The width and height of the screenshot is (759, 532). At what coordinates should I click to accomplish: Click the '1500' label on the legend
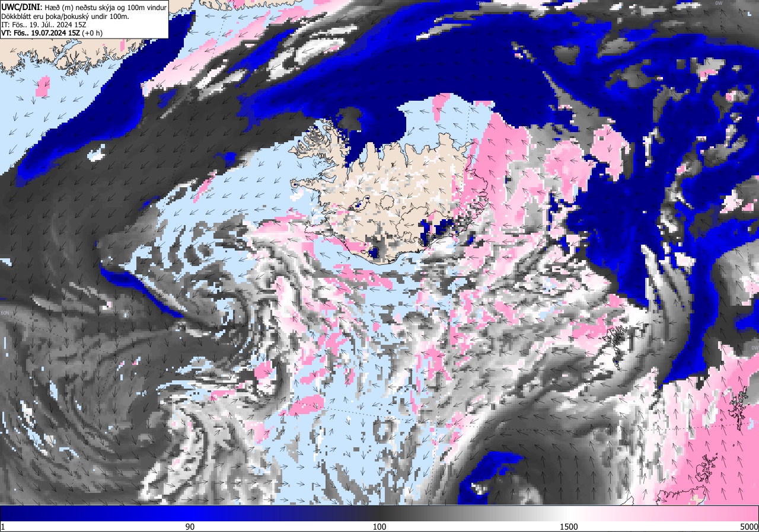569,527
